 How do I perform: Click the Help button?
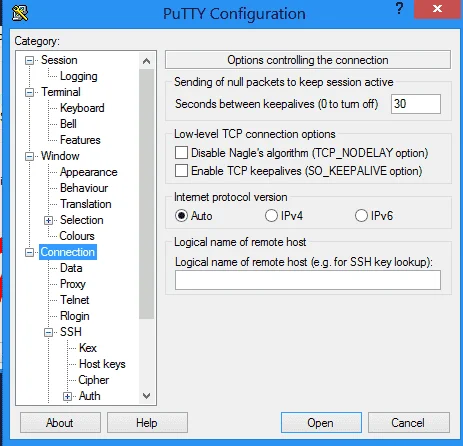pos(147,423)
